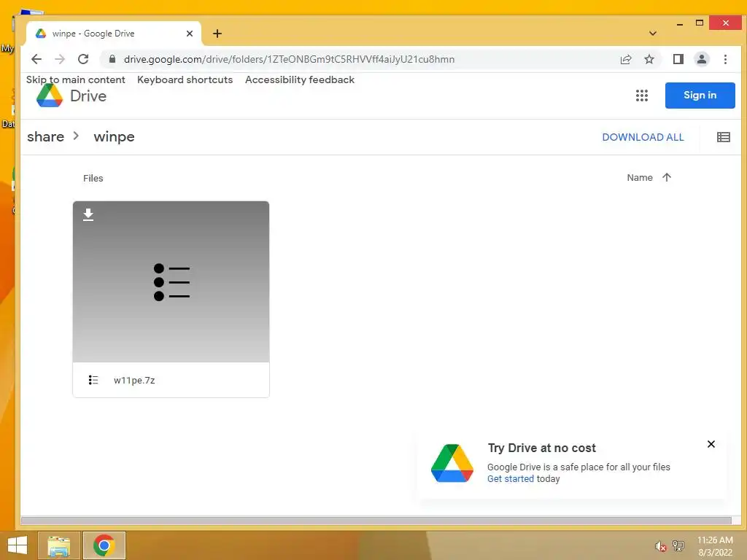Close the winpe - Google Drive tab
Image resolution: width=747 pixels, height=560 pixels.
pos(190,34)
